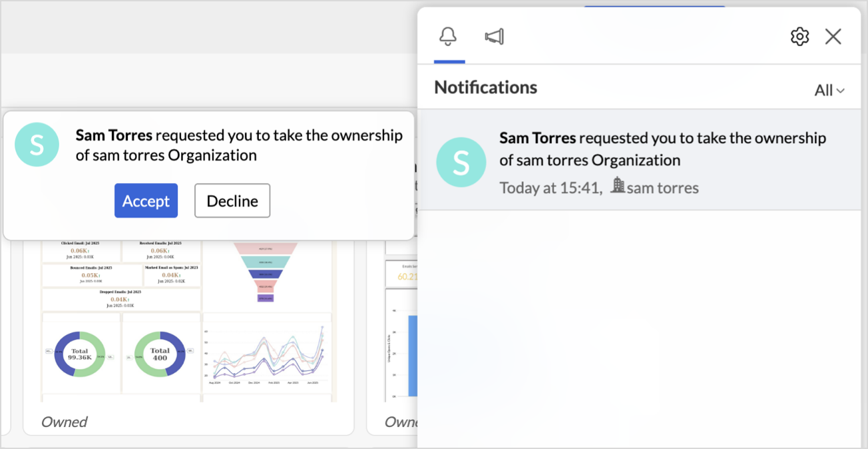The width and height of the screenshot is (868, 449).
Task: Click the Marked Email as Spam tile
Action: click(x=171, y=274)
